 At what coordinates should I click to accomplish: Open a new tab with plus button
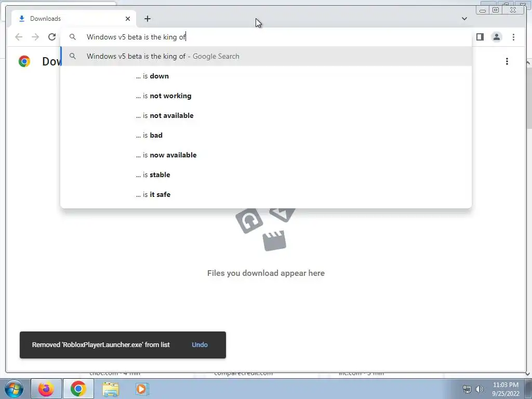pos(147,19)
